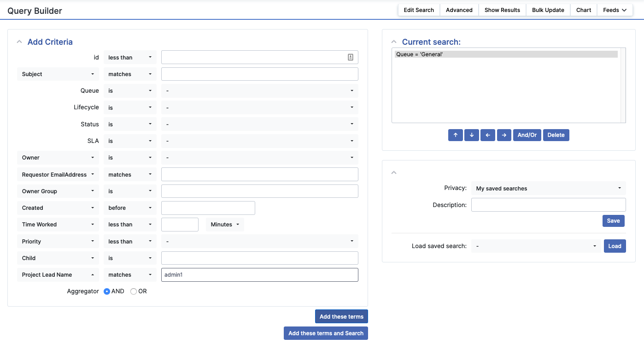Collapse the Current search panel

click(x=394, y=42)
